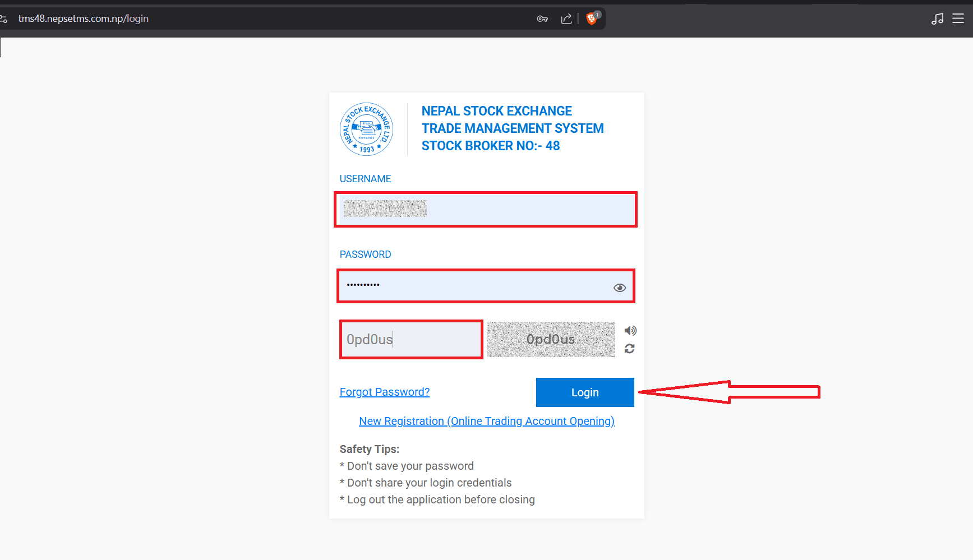Click the Opd0us captcha image
973x560 pixels.
coord(551,339)
